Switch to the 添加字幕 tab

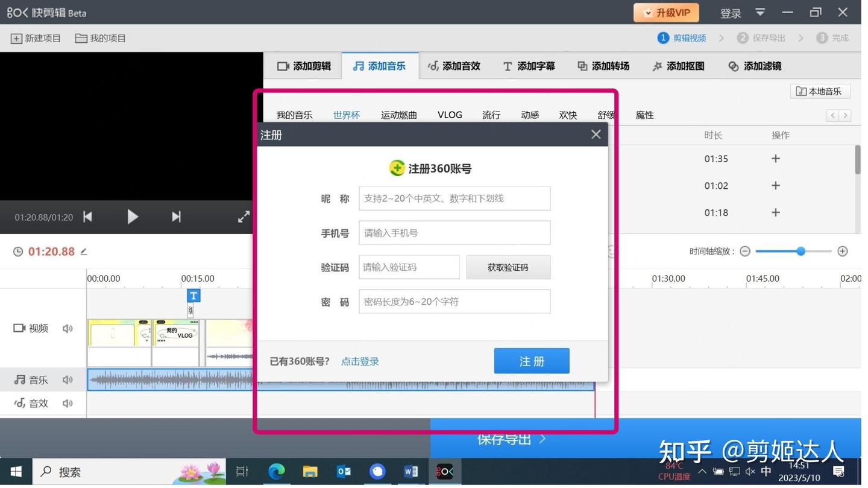(529, 66)
